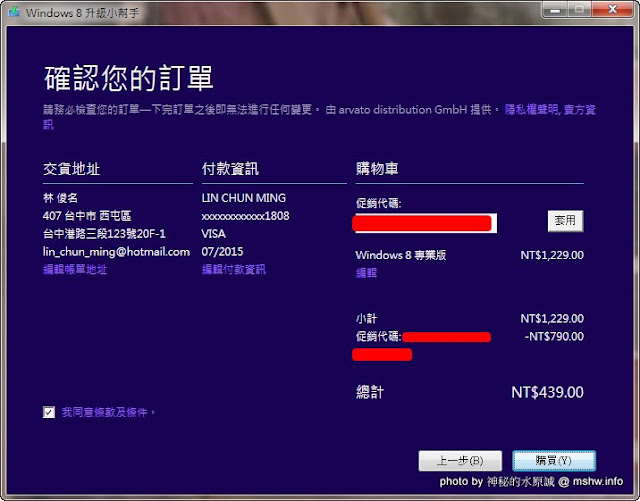The height and width of the screenshot is (501, 640).
Task: Click the 407 台中市 西屯區 line
Action: [x=87, y=216]
